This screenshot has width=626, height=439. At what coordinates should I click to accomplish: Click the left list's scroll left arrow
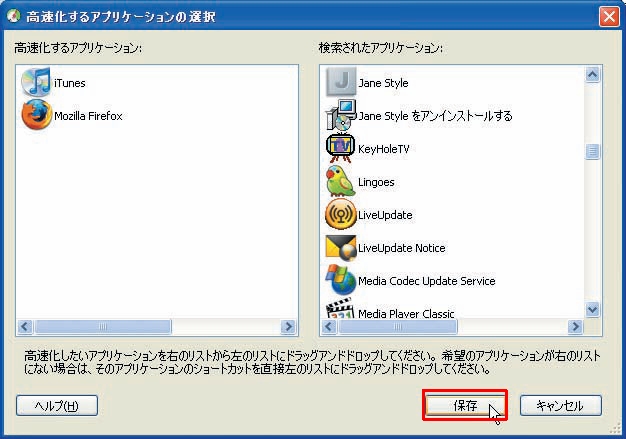coord(25,326)
